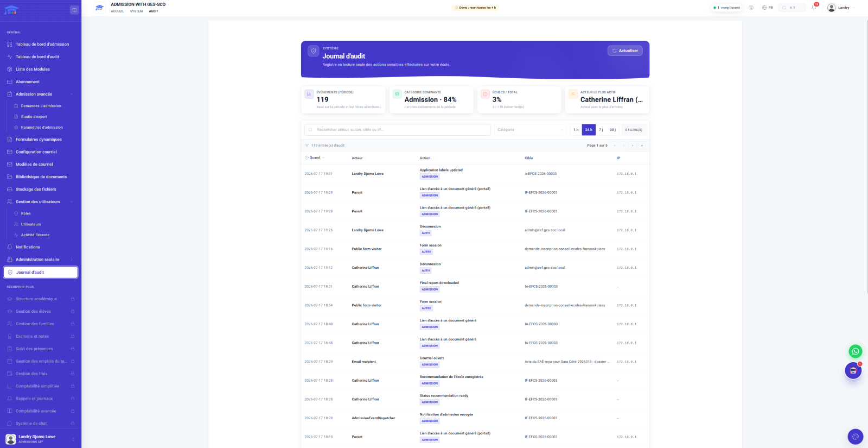Collapse the Admission avancée section
868x448 pixels.
41,94
